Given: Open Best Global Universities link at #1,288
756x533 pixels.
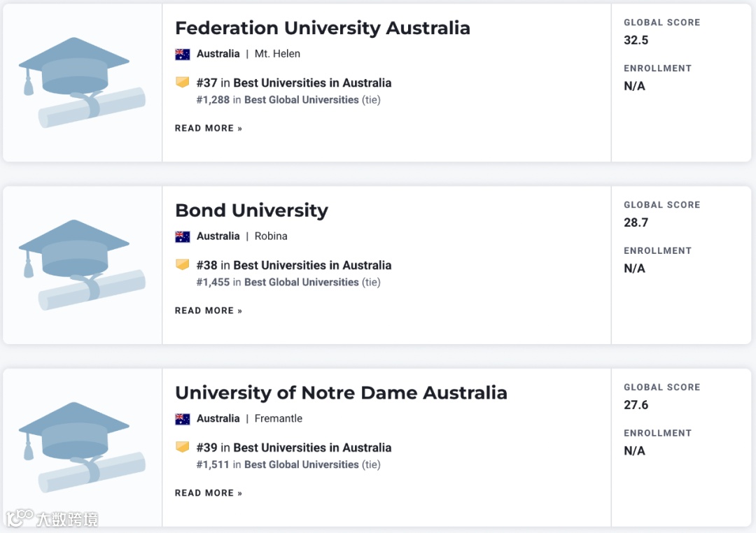Looking at the screenshot, I should pyautogui.click(x=301, y=100).
